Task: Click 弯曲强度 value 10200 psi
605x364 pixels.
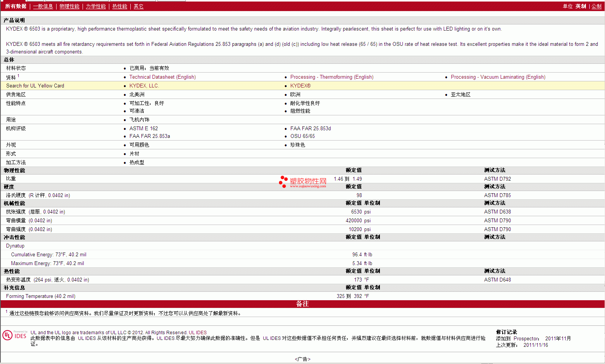Action: [x=360, y=230]
